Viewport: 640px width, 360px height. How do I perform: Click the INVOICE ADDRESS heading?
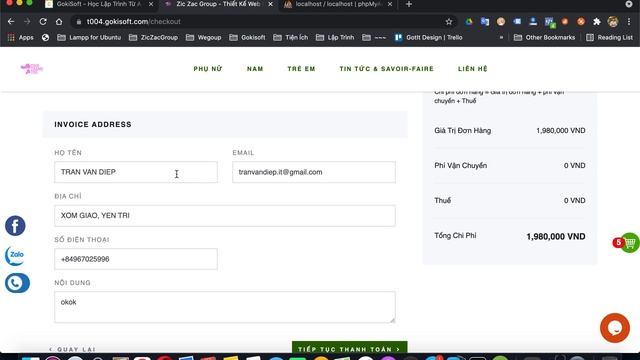coord(93,124)
